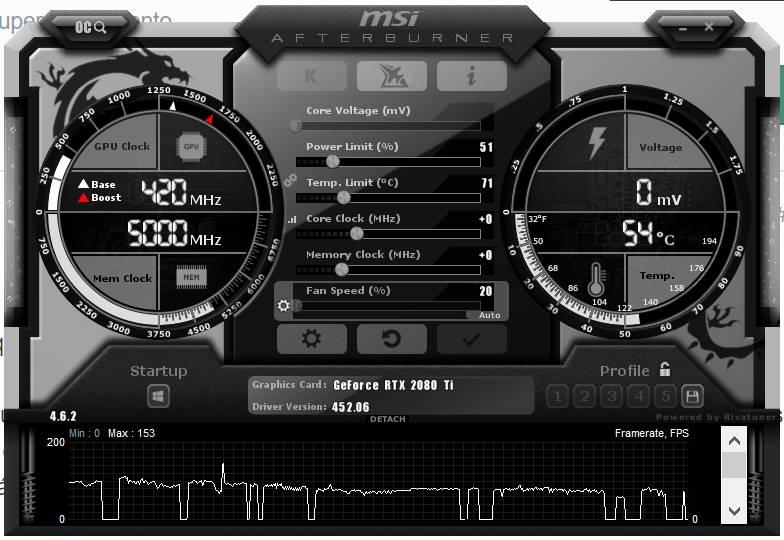Click graphics card name GeForce RTX 2080 Ti
This screenshot has width=784, height=540.
point(393,385)
